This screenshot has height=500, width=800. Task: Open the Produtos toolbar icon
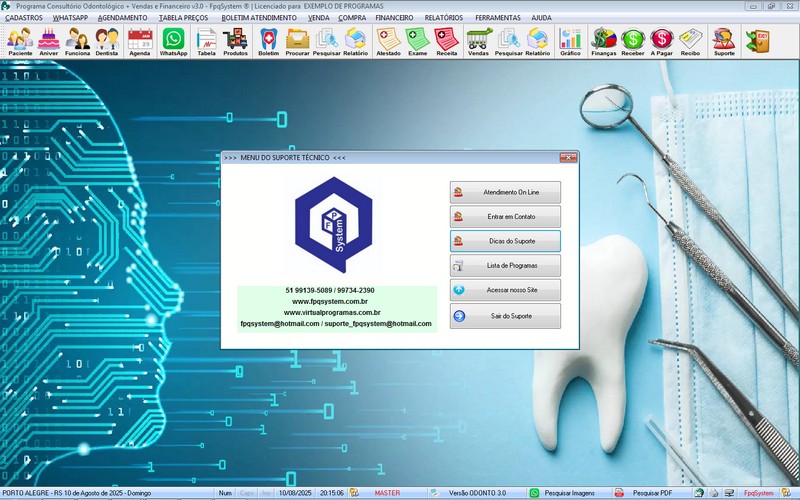[235, 41]
